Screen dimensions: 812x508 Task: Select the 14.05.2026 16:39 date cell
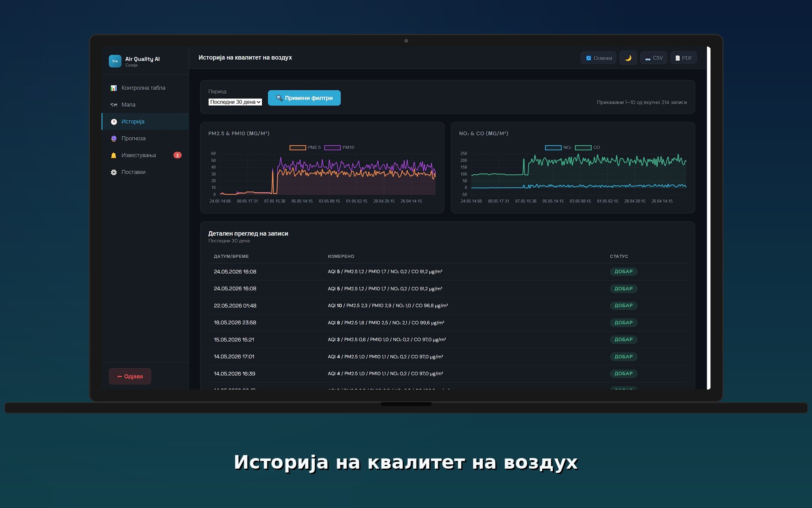[x=234, y=374]
